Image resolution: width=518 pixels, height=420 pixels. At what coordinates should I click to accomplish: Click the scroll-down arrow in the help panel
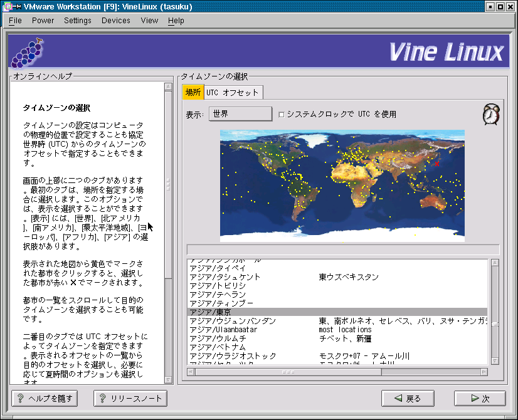168,380
